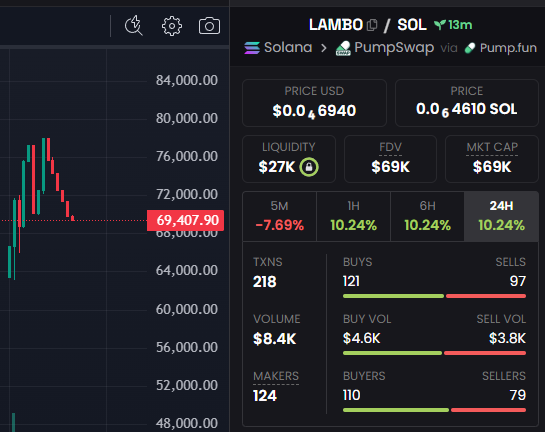Click the liquidity lock icon

(x=309, y=167)
